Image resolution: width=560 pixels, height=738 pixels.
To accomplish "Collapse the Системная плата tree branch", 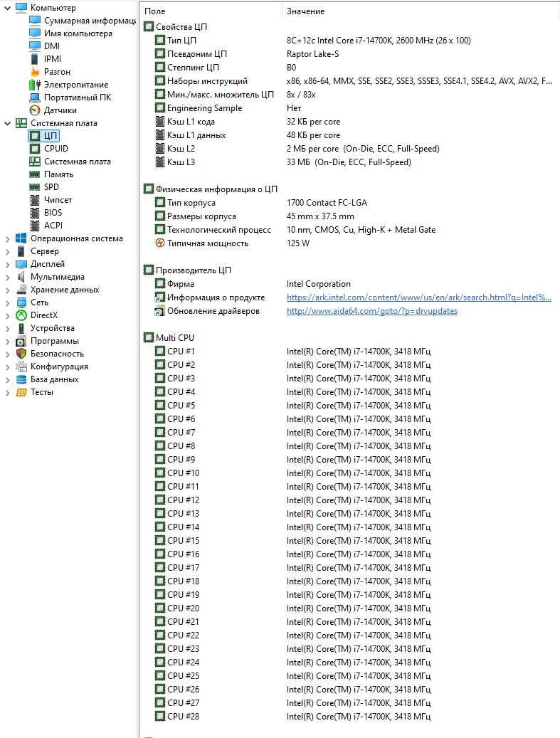I will [7, 123].
